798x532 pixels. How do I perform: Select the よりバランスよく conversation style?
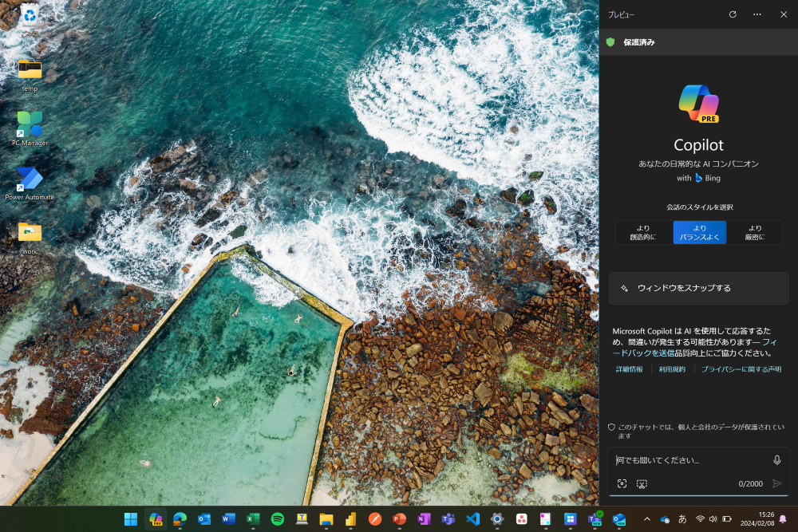699,232
